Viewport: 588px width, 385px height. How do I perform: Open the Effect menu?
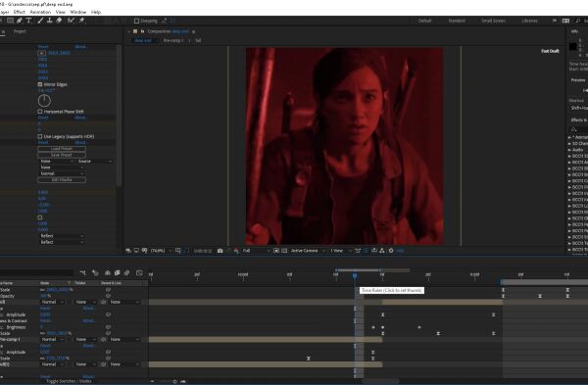20,12
